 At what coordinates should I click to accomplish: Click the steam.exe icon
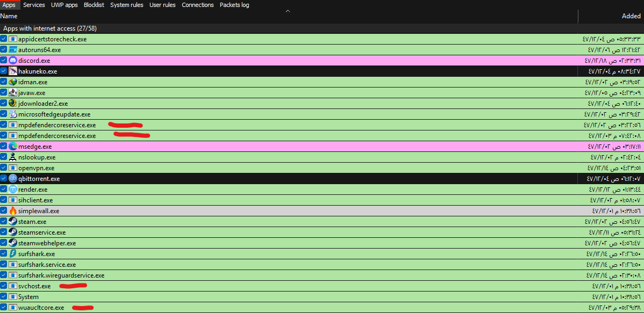[x=13, y=222]
